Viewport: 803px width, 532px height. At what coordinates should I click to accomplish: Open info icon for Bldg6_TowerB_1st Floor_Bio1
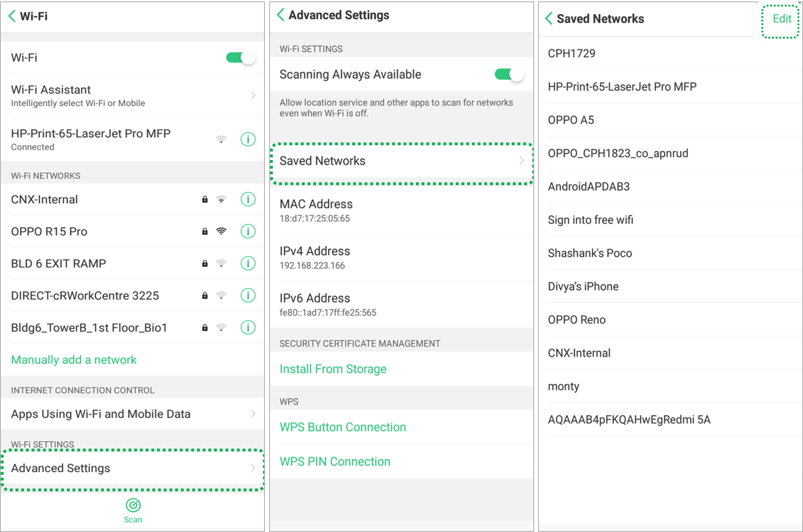tap(248, 328)
